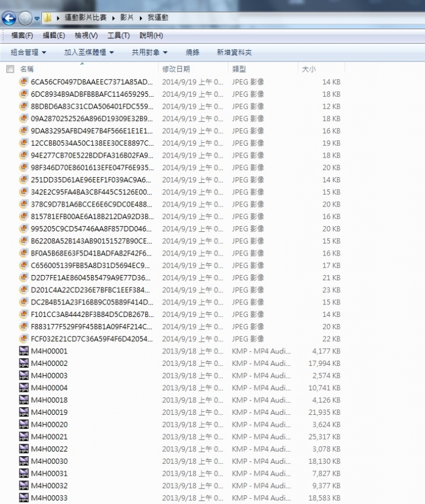Image resolution: width=425 pixels, height=504 pixels.
Task: Select the M4H00030 video file name
Action: (x=49, y=462)
